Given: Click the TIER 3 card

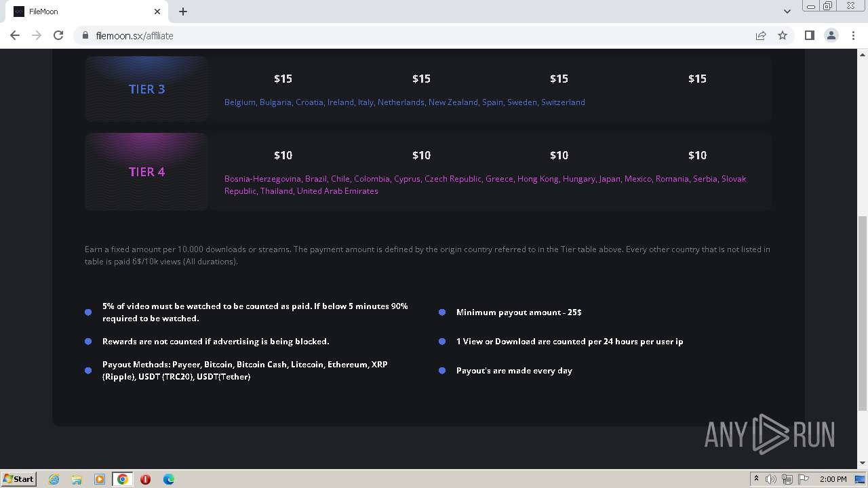Looking at the screenshot, I should [146, 89].
